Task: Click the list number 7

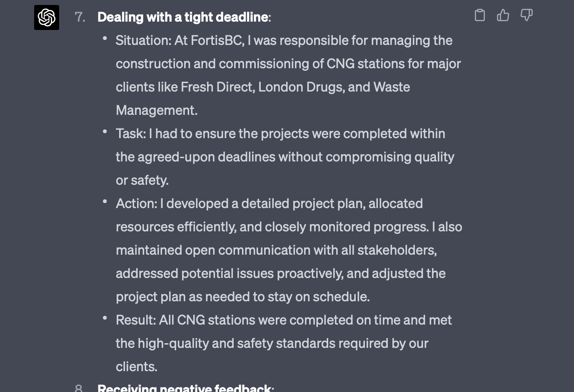Action: 80,17
